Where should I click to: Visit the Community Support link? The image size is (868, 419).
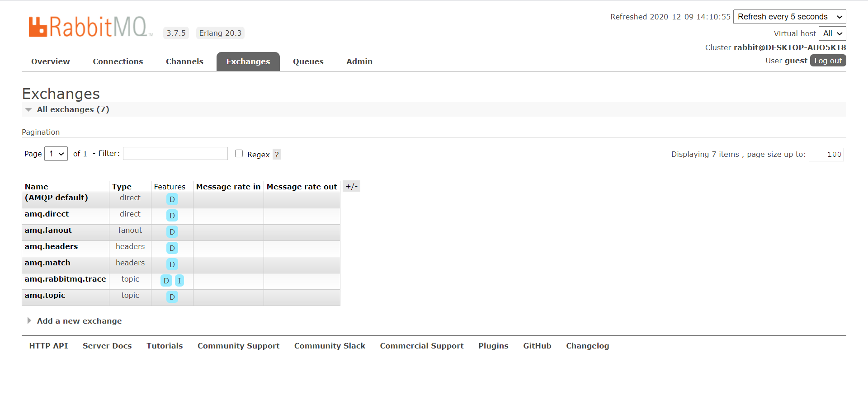238,346
